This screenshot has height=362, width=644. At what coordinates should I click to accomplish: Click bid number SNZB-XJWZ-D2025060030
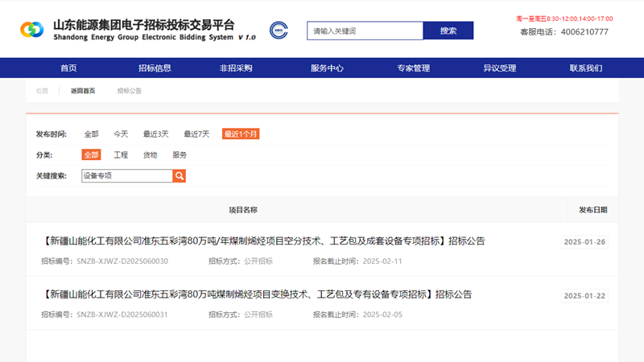point(122,261)
